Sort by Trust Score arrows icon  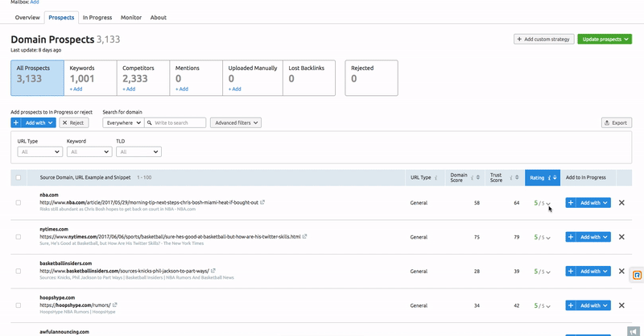[x=517, y=177]
